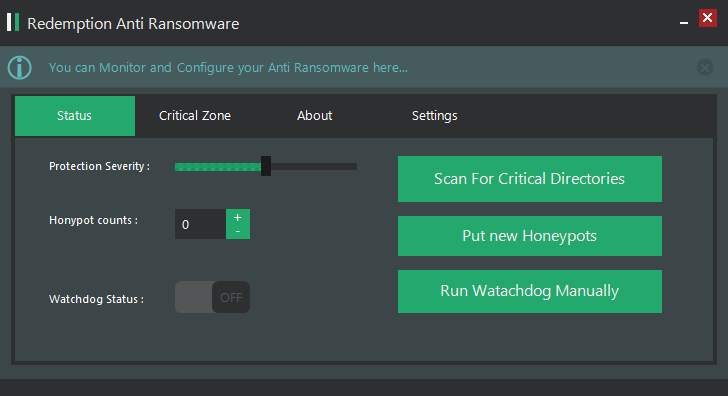
Task: Click the unfilled right part of severity slider
Action: tap(314, 167)
